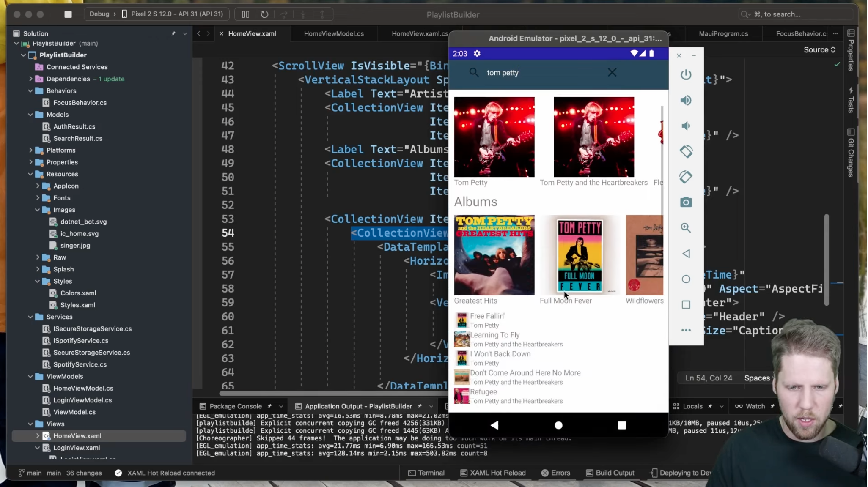
Task: Tap the Android recents navigation button
Action: point(621,425)
